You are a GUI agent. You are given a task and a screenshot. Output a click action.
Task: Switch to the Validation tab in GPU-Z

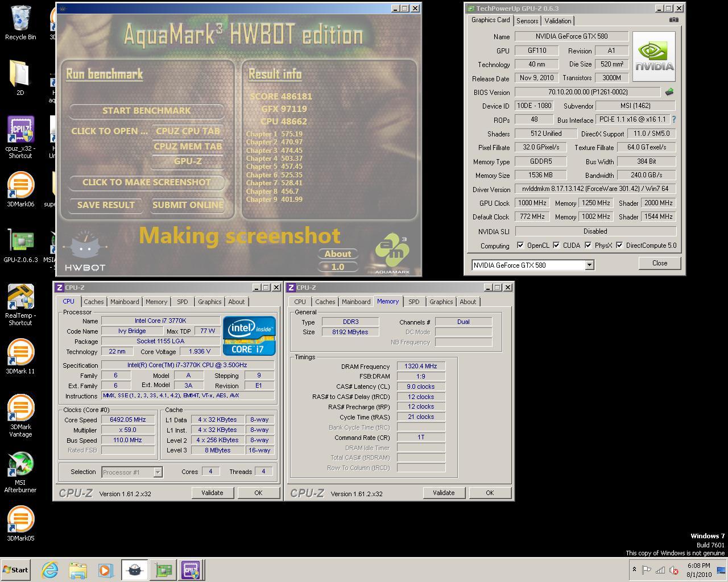(557, 20)
